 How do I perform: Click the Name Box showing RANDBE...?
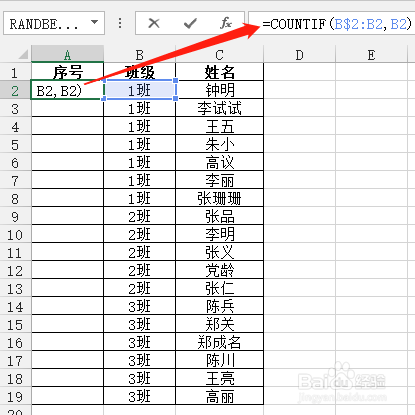[54, 23]
